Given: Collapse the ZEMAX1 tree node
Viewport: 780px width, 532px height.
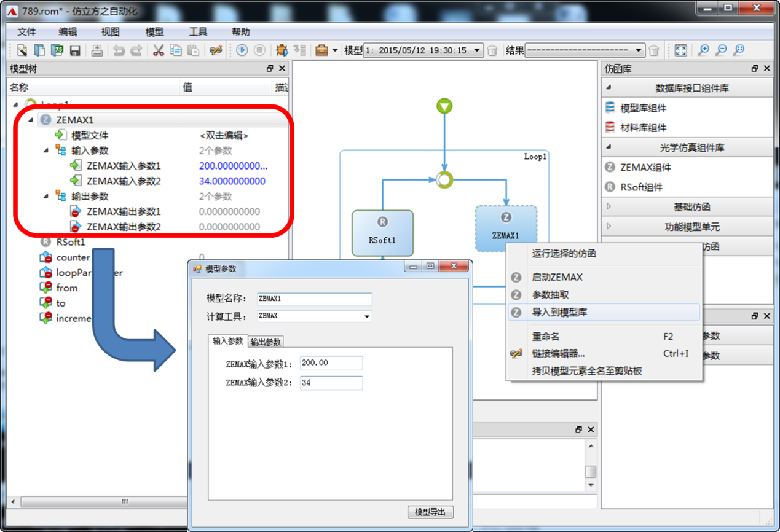Looking at the screenshot, I should [x=31, y=120].
